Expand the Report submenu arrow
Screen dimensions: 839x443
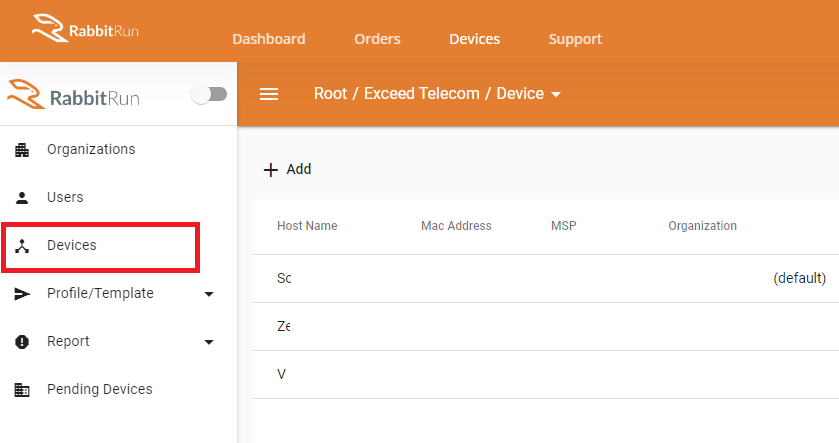point(209,342)
